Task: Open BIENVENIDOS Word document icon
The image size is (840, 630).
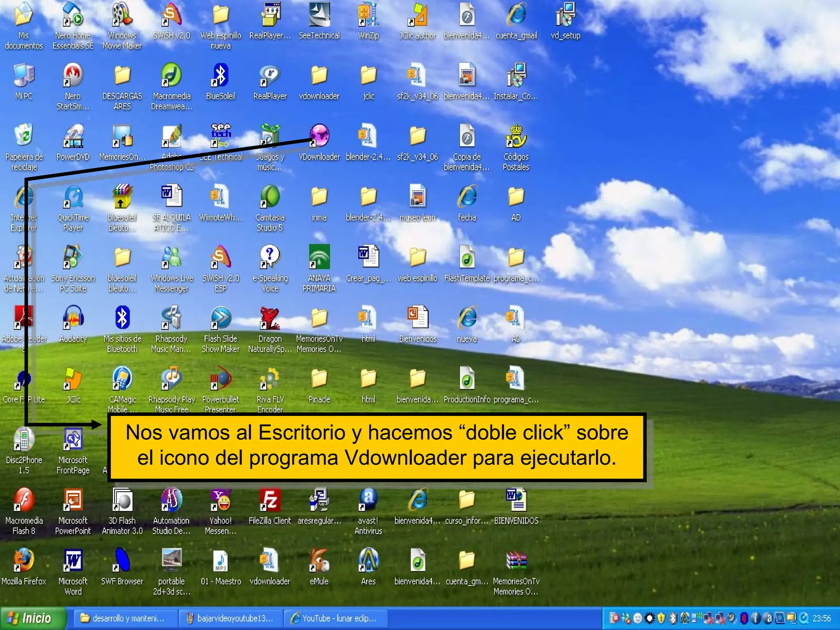Action: (516, 500)
